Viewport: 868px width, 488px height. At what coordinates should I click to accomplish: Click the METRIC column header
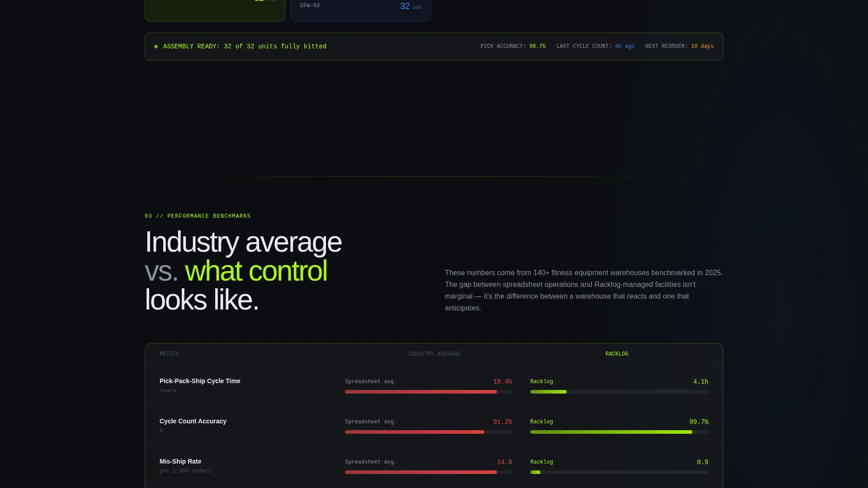169,354
